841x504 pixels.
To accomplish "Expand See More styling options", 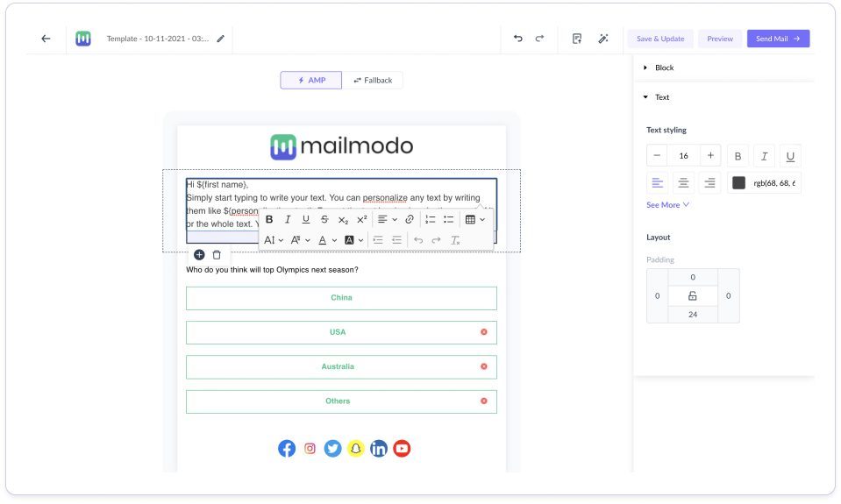I will [x=667, y=205].
